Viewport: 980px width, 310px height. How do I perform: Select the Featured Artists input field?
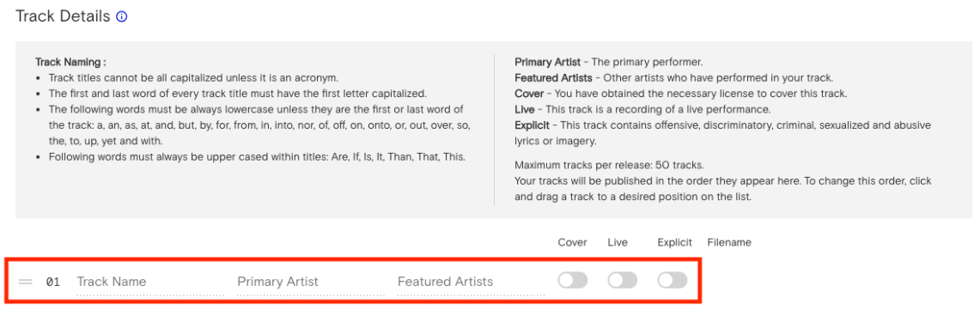pyautogui.click(x=472, y=282)
